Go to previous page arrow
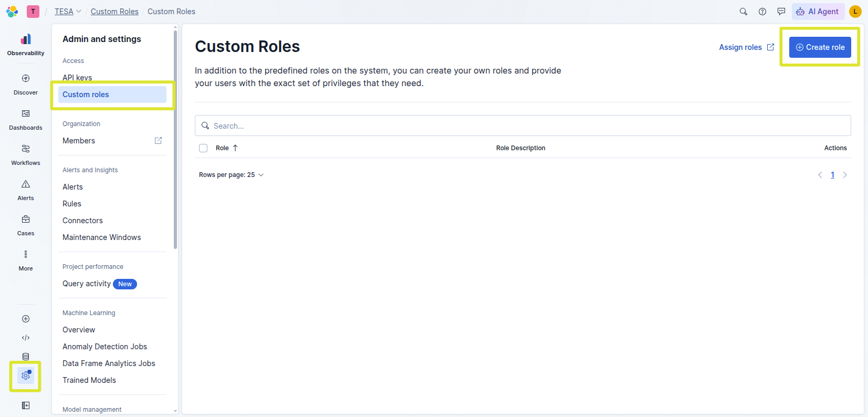Image resolution: width=868 pixels, height=417 pixels. pyautogui.click(x=820, y=175)
